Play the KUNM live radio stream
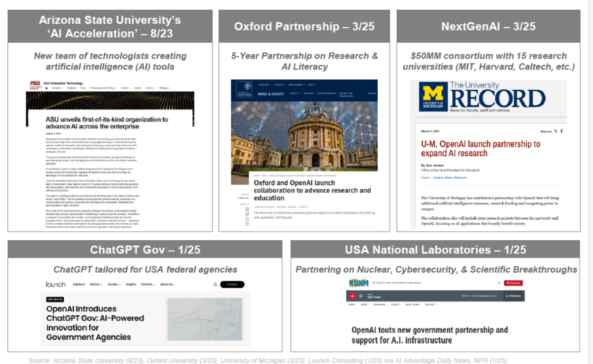Viewport: 593px width, 364px height. click(353, 296)
